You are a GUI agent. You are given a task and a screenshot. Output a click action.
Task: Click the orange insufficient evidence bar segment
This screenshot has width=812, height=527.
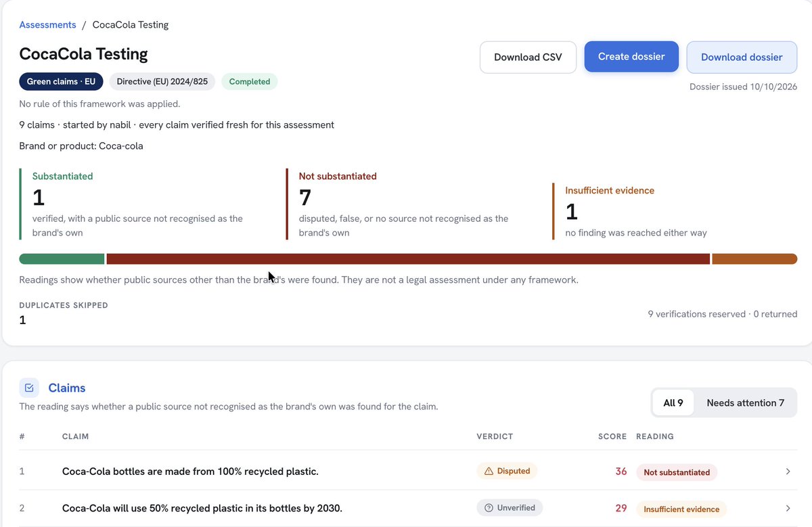tap(754, 259)
